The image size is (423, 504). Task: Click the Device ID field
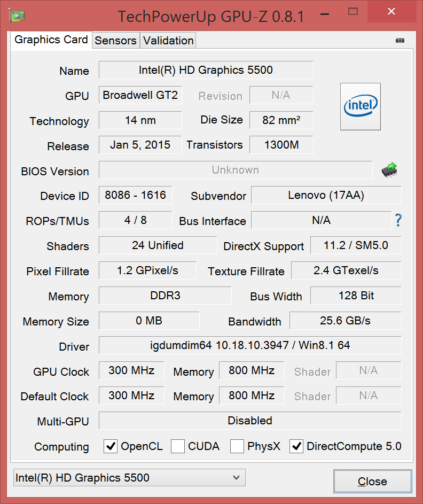click(x=135, y=195)
